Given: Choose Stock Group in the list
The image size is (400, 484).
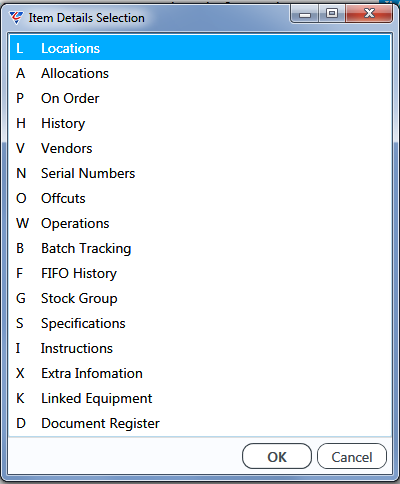Looking at the screenshot, I should pyautogui.click(x=200, y=298).
